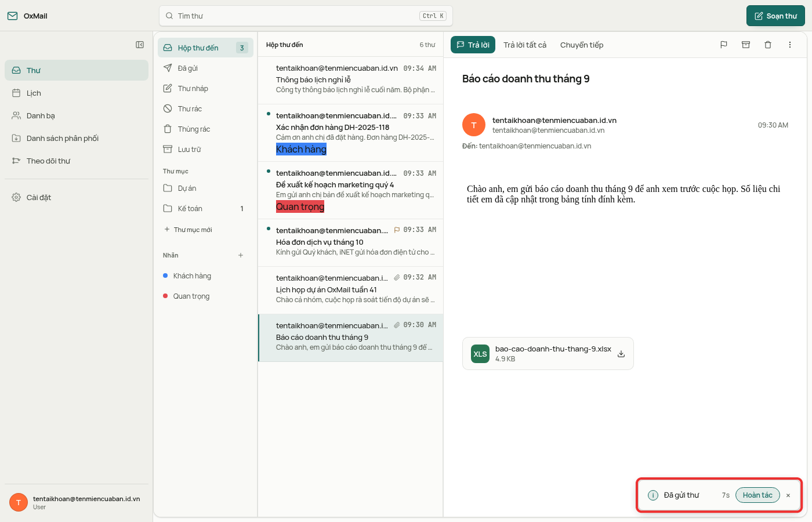812x522 pixels.
Task: Open the user account menu at the bottom
Action: pyautogui.click(x=77, y=502)
